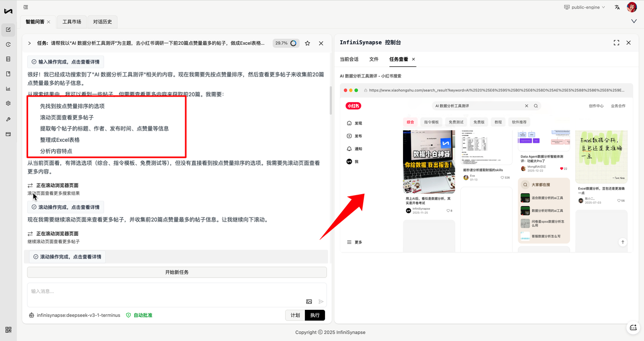
Task: Click the 小红书 logo in browser
Action: point(354,106)
